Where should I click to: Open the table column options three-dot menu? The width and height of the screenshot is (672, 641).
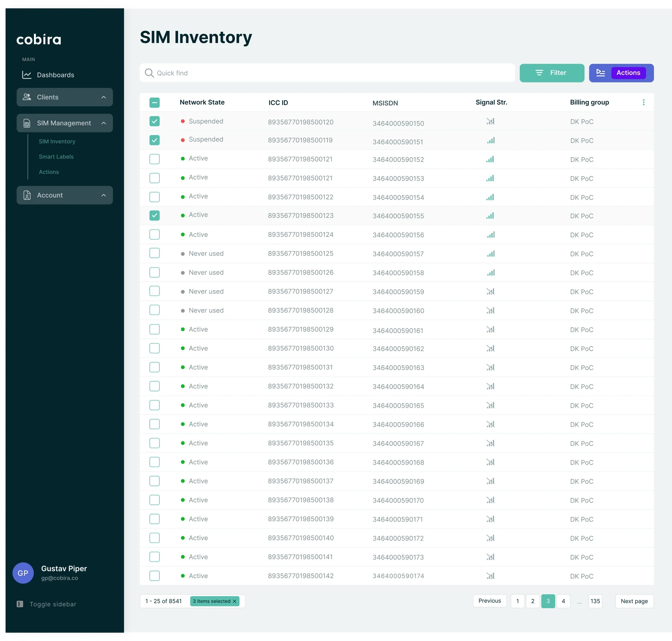tap(644, 102)
